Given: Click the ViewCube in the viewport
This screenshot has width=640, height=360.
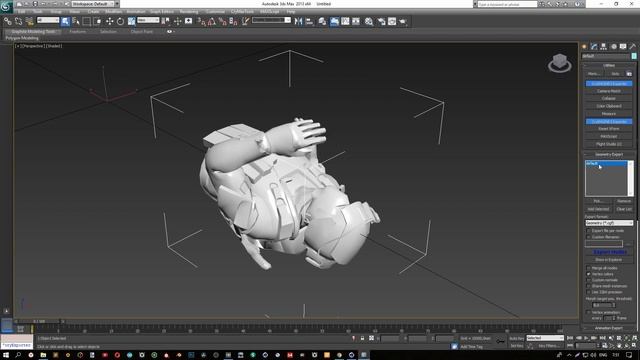Looking at the screenshot, I should (x=560, y=63).
